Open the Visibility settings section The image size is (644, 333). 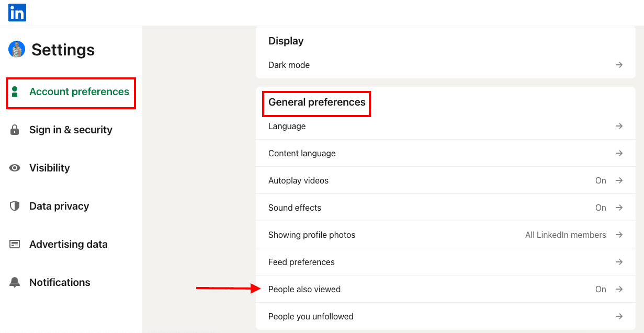point(49,168)
